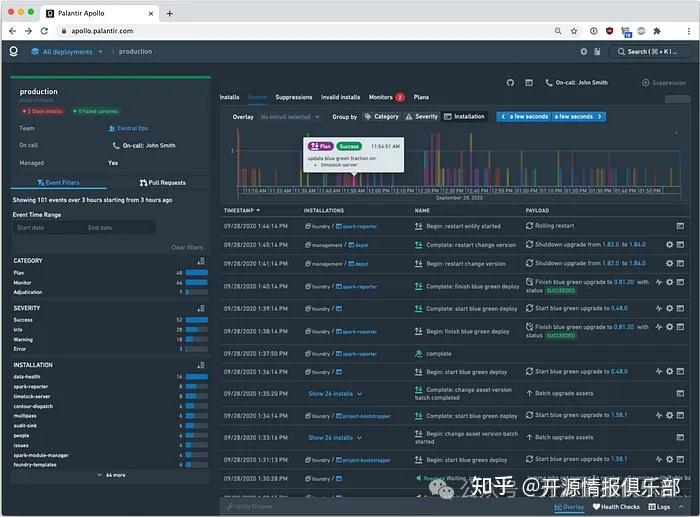Click gear icon in 1:45:14 PM row
Viewport: 700px width, 517px height.
click(670, 245)
